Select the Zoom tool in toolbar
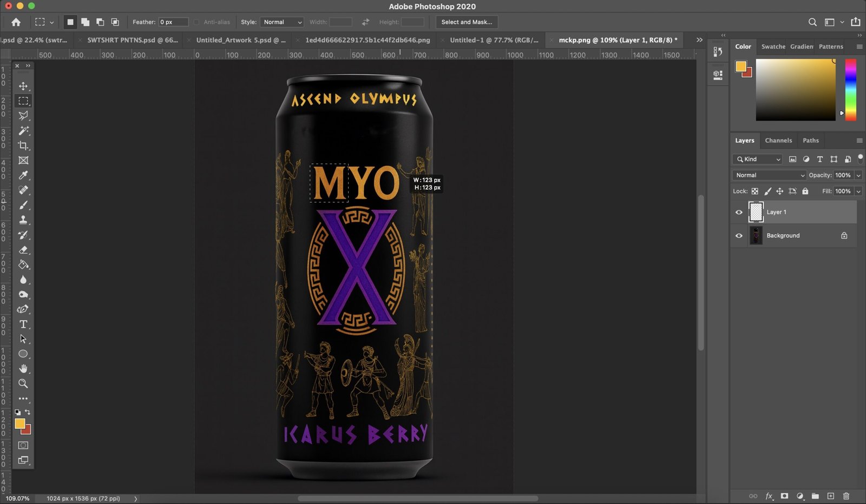Viewport: 866px width, 504px height. 23,383
